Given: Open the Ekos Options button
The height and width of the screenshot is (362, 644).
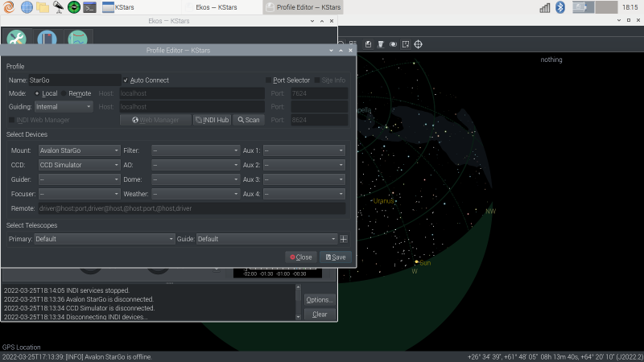Looking at the screenshot, I should click(320, 300).
